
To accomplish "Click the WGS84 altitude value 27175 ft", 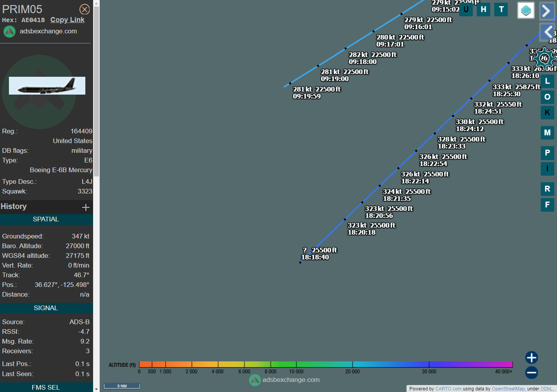I will click(x=78, y=256).
